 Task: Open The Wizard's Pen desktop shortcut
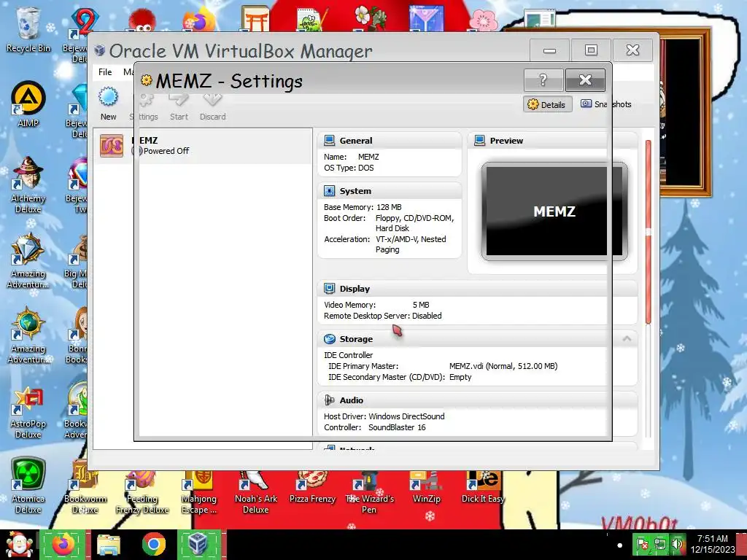tap(370, 493)
